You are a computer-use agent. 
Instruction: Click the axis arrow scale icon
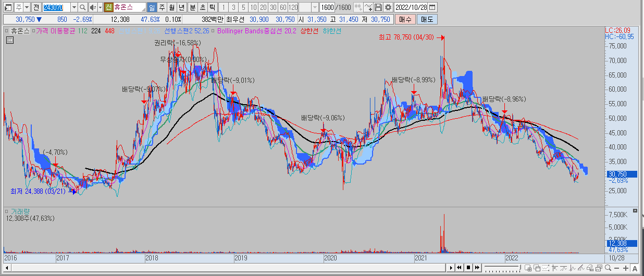click(x=555, y=268)
